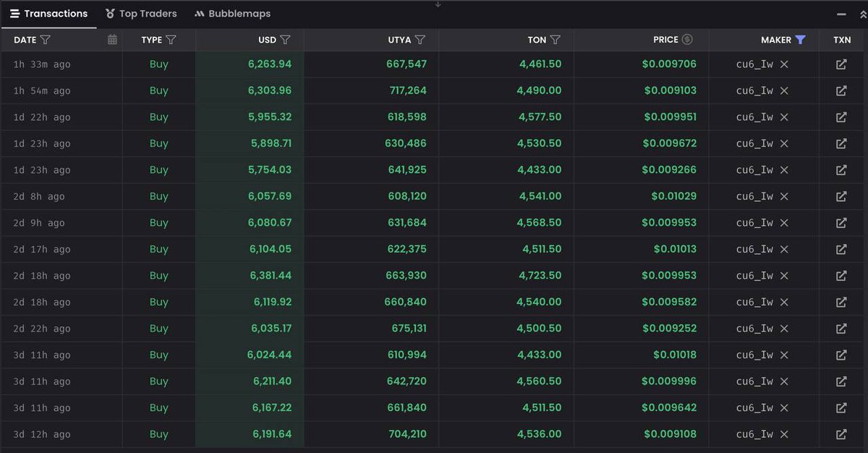The height and width of the screenshot is (453, 868).
Task: Open transaction link for 5,898.71 USD row
Action: pyautogui.click(x=841, y=143)
